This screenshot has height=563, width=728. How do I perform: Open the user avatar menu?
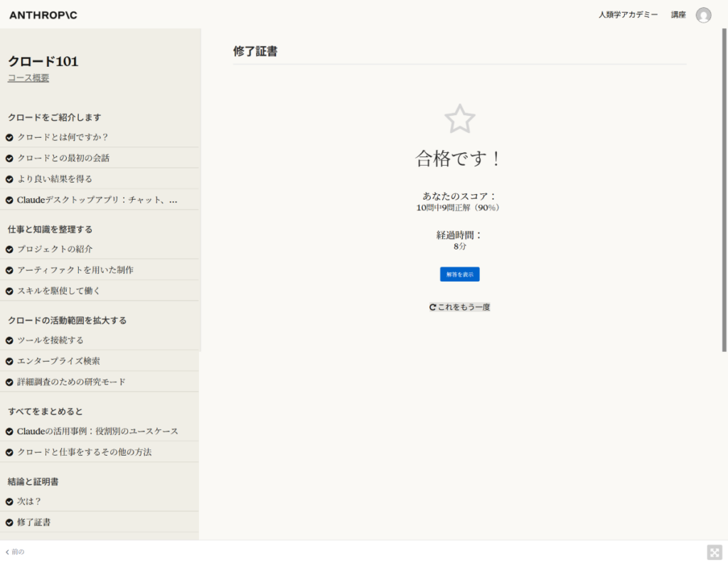pos(703,16)
